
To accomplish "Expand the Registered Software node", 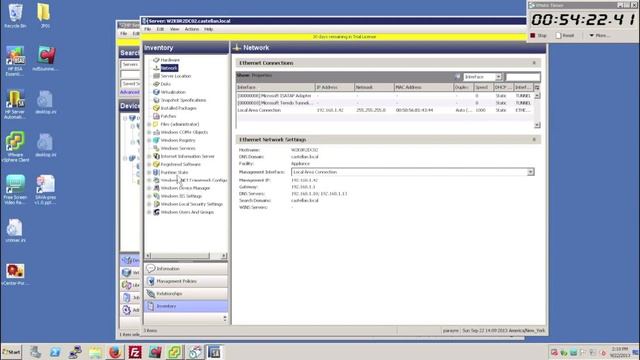I will click(149, 164).
